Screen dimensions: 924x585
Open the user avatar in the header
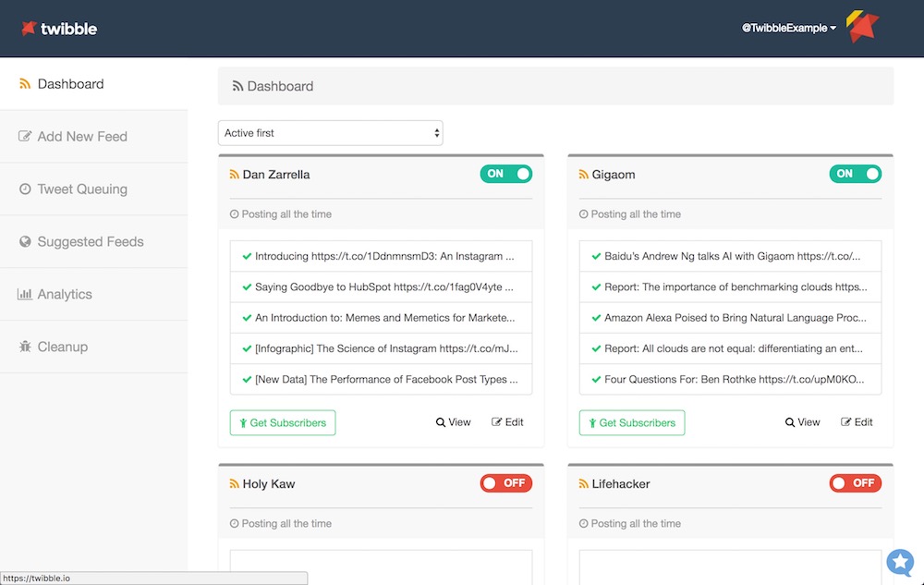[x=862, y=27]
